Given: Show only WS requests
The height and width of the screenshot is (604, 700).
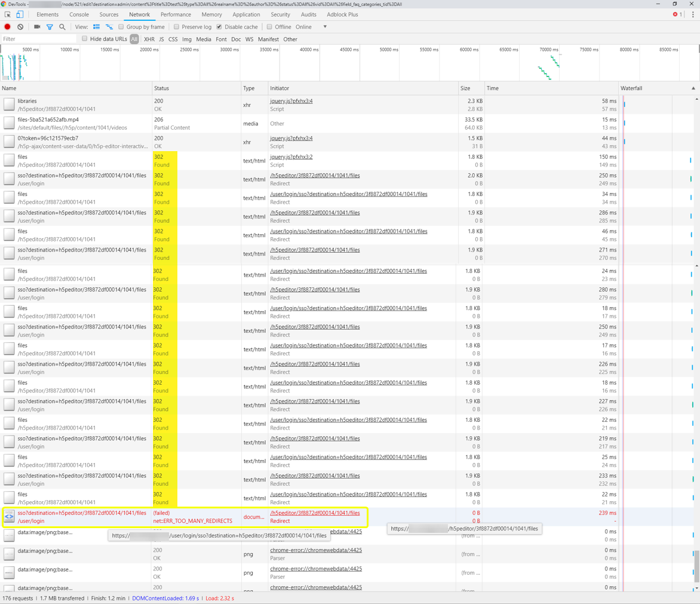Looking at the screenshot, I should pos(249,39).
